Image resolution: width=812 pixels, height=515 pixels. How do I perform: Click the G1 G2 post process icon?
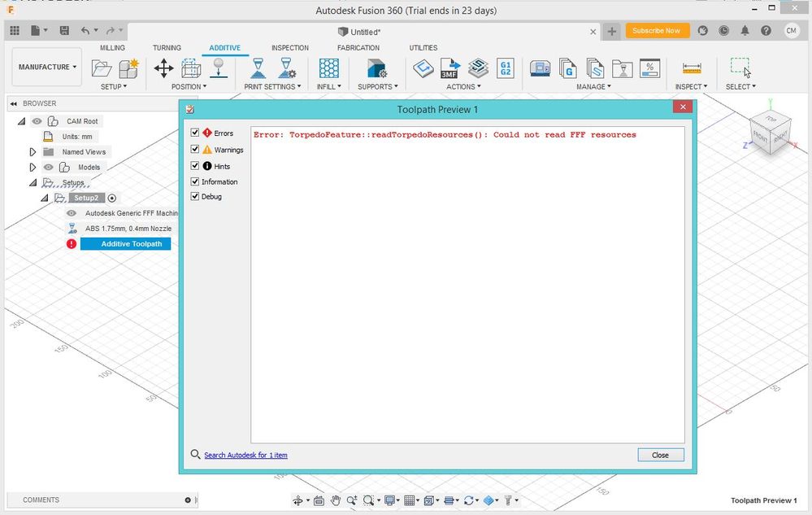pyautogui.click(x=506, y=68)
